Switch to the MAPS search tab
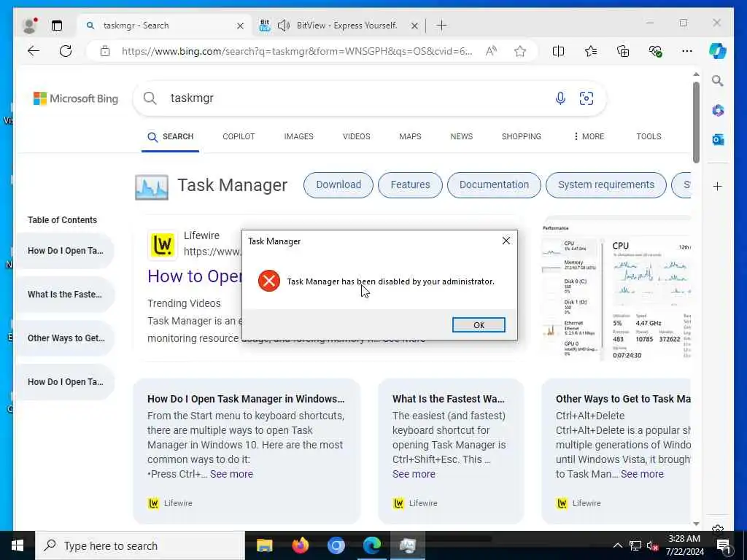 pyautogui.click(x=410, y=136)
